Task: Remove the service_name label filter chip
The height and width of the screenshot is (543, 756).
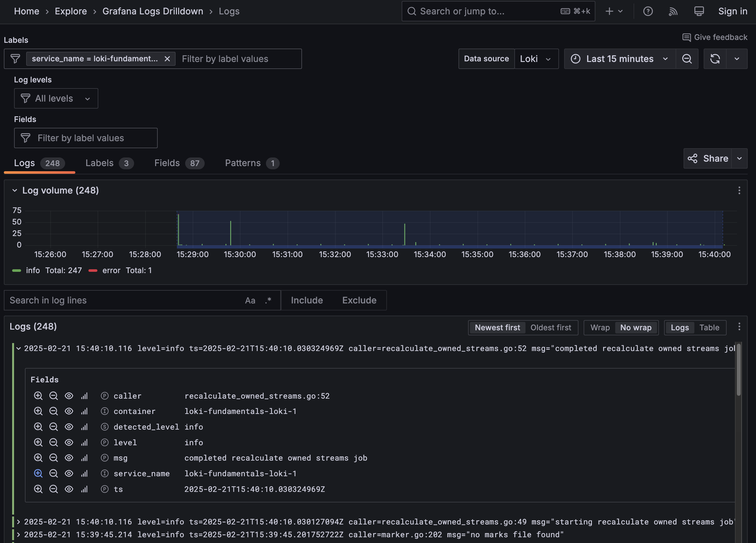Action: pos(167,59)
